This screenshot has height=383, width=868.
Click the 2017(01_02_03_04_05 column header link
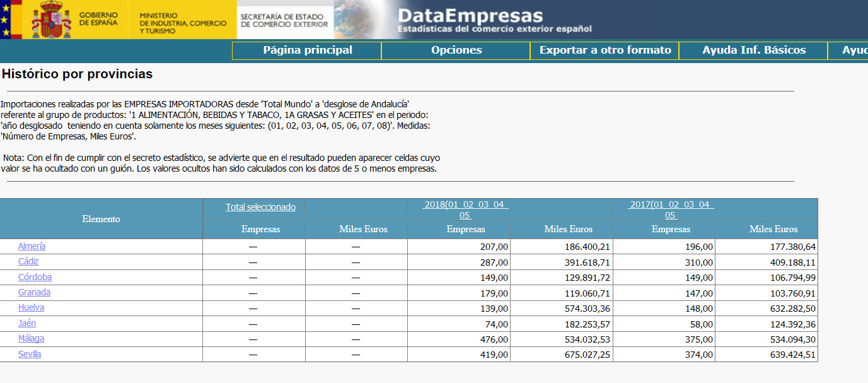671,209
